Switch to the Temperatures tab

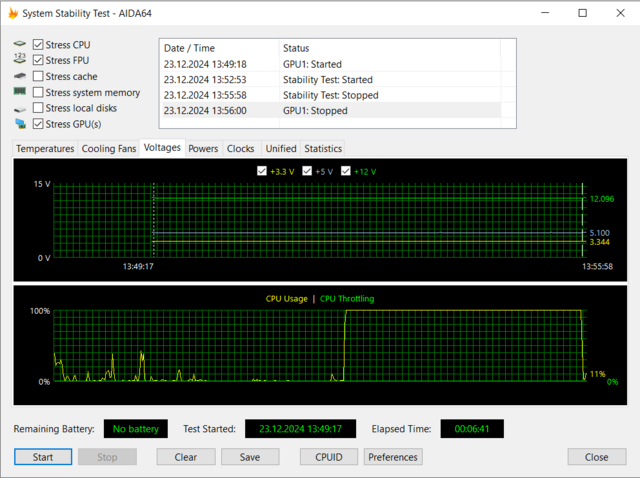[x=45, y=148]
